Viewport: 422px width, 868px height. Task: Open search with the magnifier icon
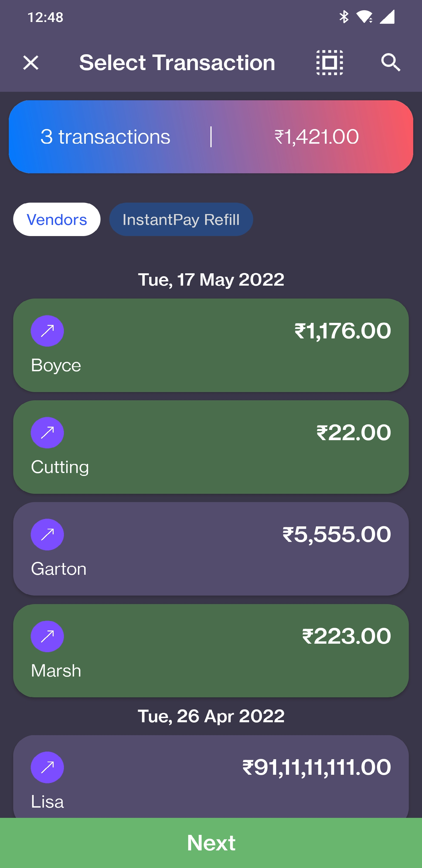[x=391, y=63]
